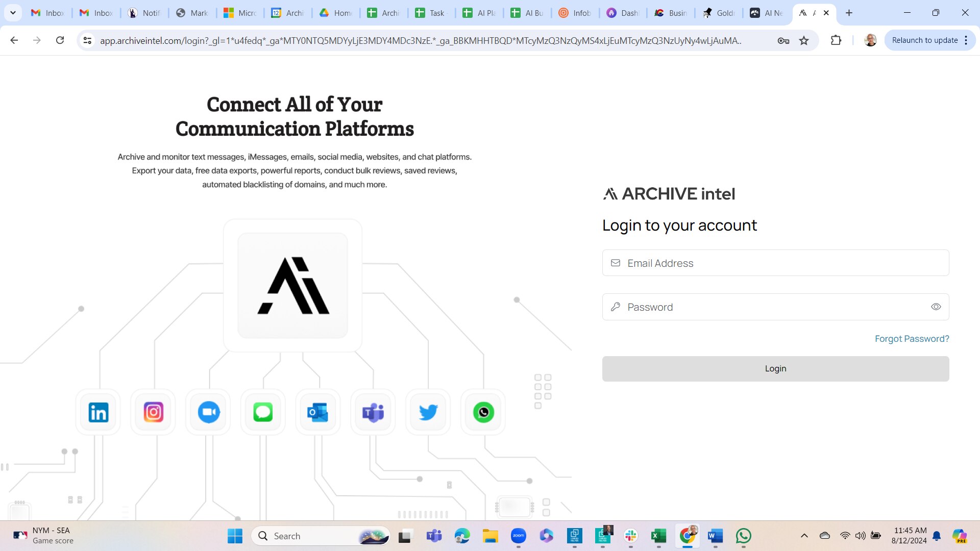This screenshot has width=980, height=551.
Task: Click the iMessage platform icon
Action: point(262,412)
